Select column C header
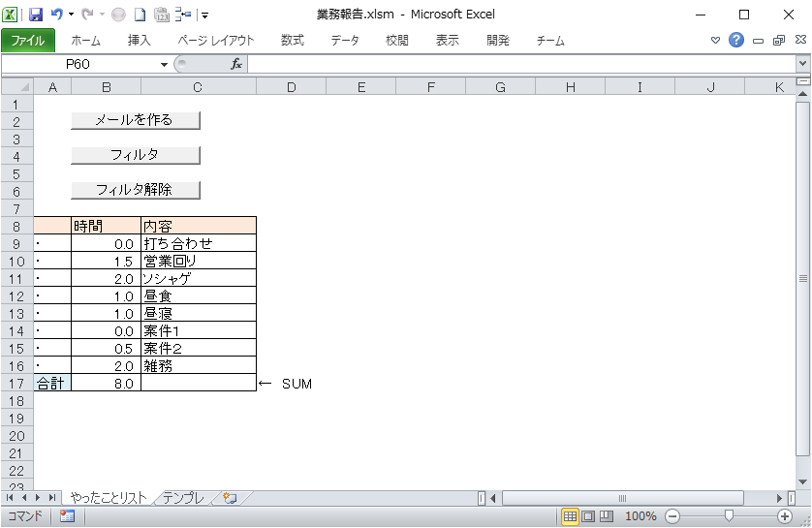Screen dimensions: 812x528 click(198, 87)
